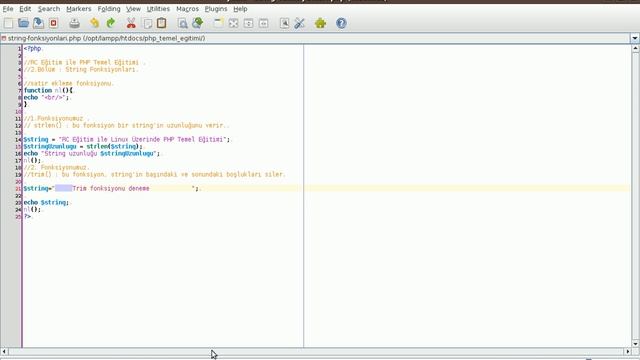Click the $stringUzunlugu = strlen($string) line
640x360 pixels.
(83, 147)
